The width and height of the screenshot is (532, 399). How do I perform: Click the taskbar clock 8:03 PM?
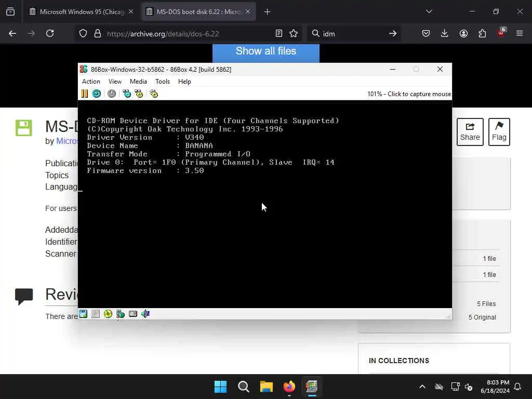coord(495,387)
